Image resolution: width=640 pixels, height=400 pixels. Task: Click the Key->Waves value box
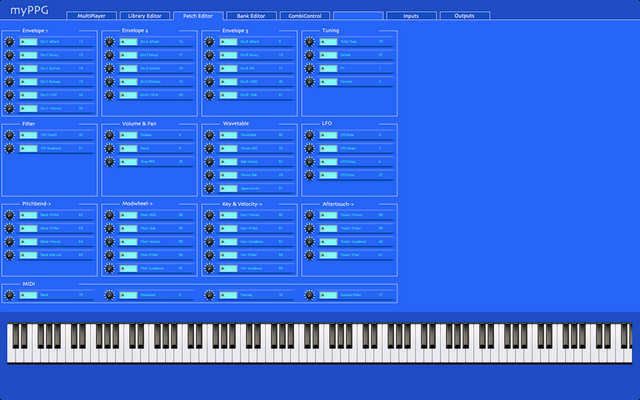click(229, 215)
